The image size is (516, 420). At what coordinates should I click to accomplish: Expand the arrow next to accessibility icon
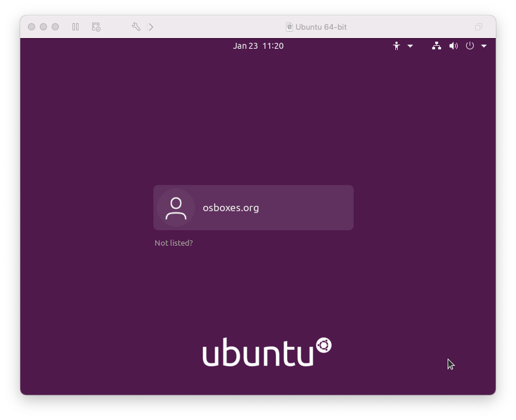(x=410, y=46)
